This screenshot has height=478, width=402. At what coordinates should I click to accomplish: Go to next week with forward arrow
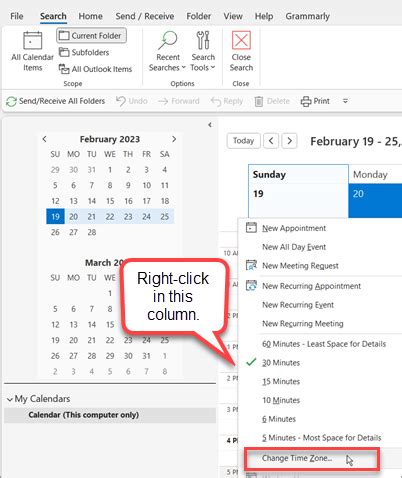point(289,141)
